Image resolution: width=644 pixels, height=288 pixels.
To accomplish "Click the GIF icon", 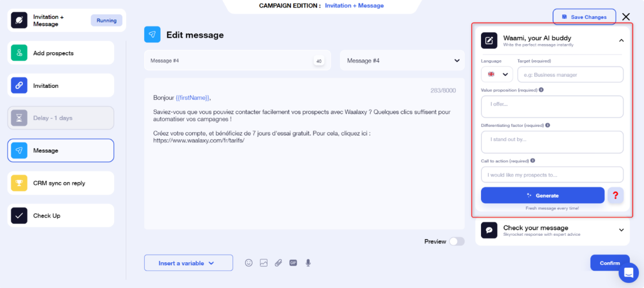I will point(293,263).
